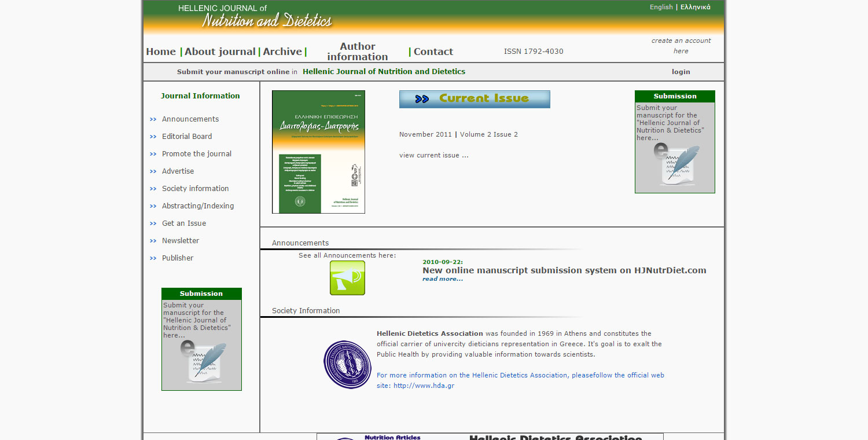Click arrow bullet beside Advertise
This screenshot has height=440, width=868.
pyautogui.click(x=153, y=171)
